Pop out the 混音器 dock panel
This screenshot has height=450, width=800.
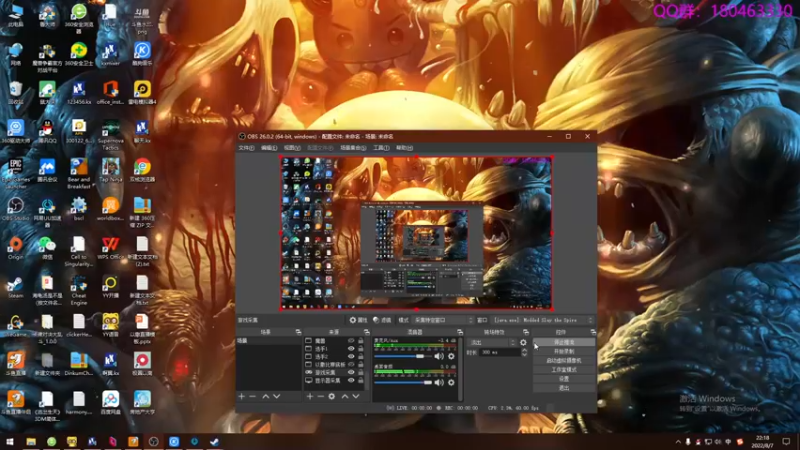coord(460,332)
